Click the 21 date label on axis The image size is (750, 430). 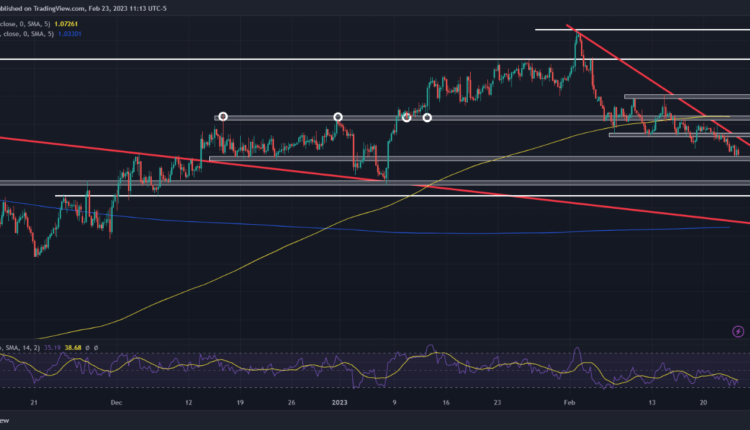(x=35, y=402)
